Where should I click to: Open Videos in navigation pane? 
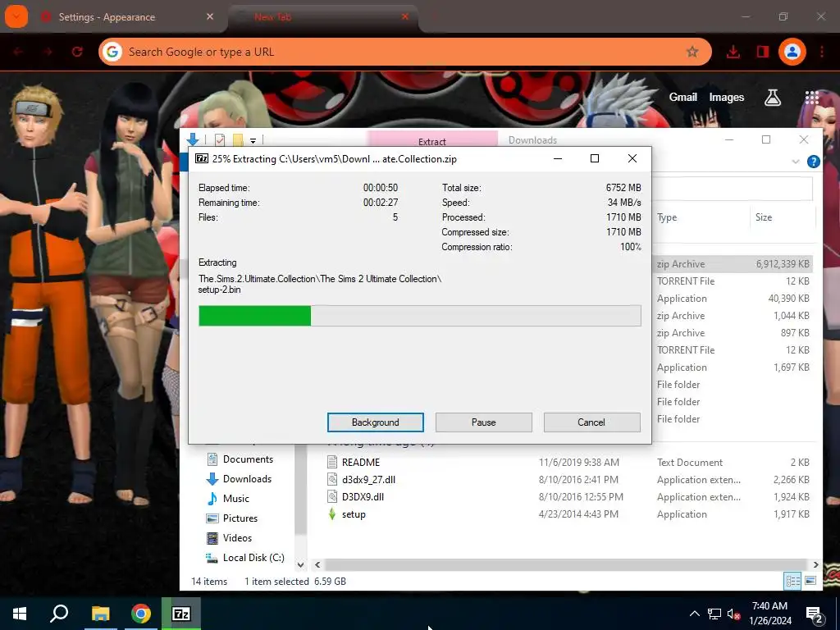[237, 538]
